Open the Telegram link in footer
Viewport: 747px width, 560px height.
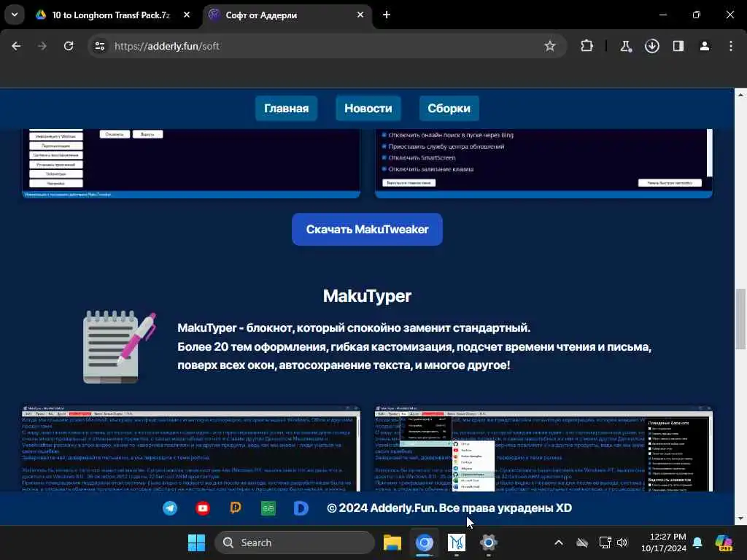point(170,508)
